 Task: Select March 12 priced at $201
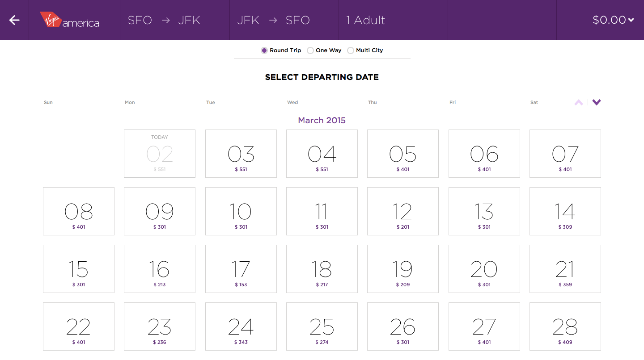(402, 211)
